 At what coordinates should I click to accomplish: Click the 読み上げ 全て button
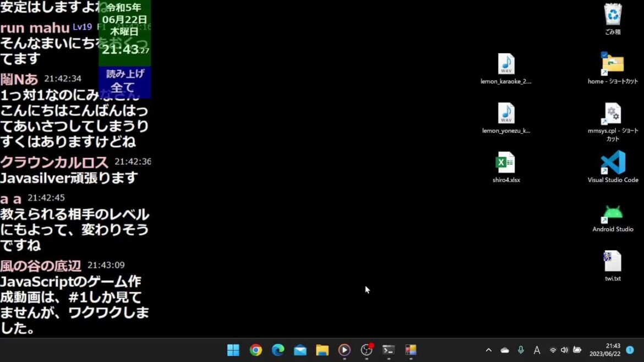tap(124, 81)
